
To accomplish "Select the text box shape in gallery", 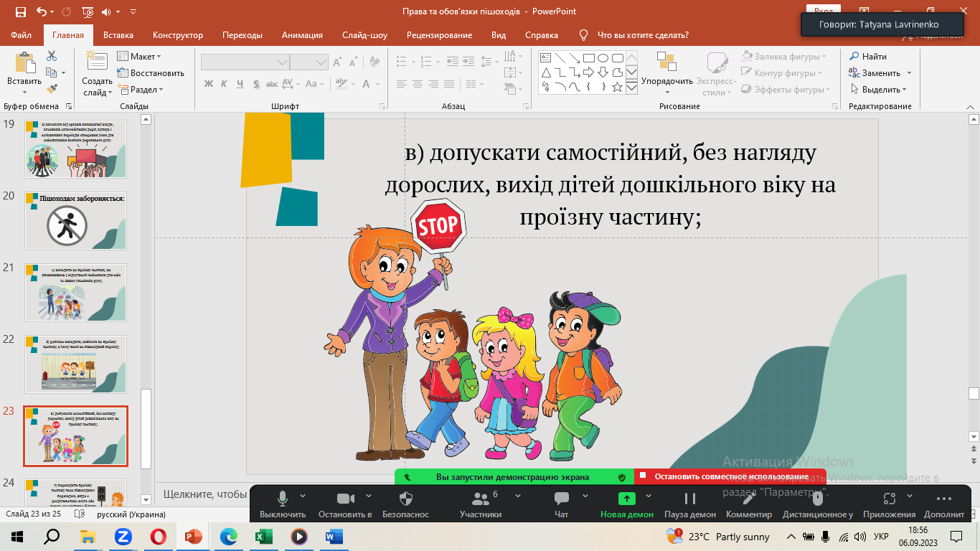I will tap(545, 58).
